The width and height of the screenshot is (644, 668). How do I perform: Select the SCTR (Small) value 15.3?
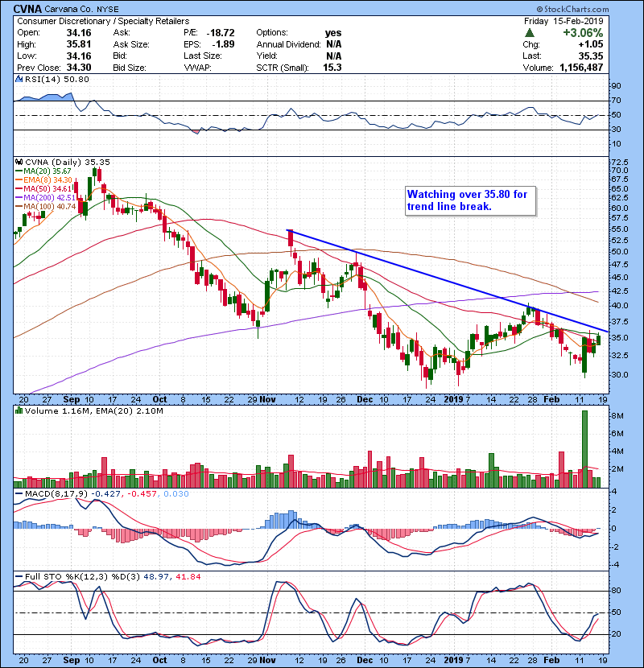click(x=332, y=68)
